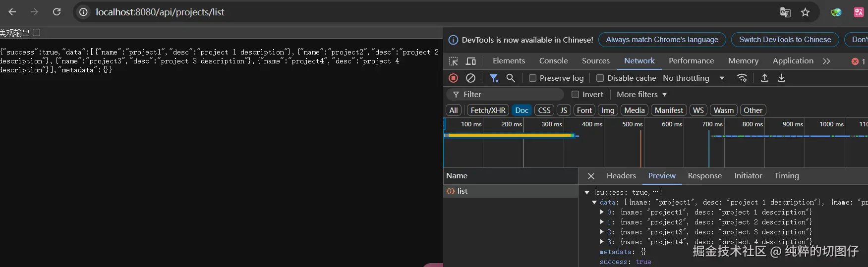868x267 pixels.
Task: Open More filters dropdown
Action: (x=642, y=95)
